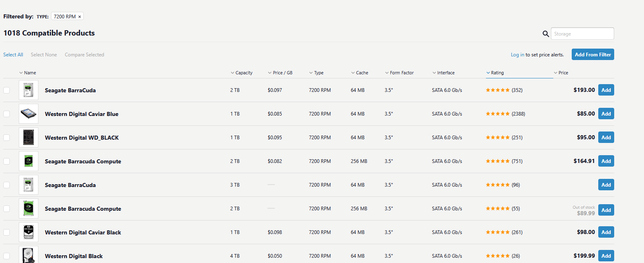
Task: Add the $193.00 Seagate BarraCuda
Action: point(606,90)
